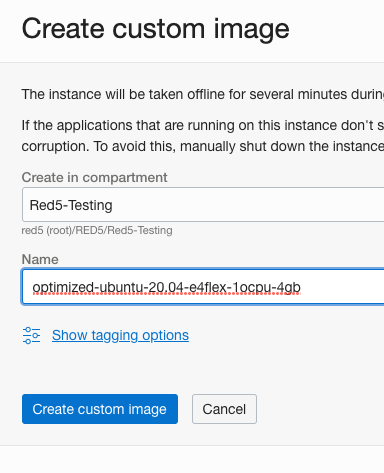Image resolution: width=384 pixels, height=473 pixels.
Task: Click the Create custom image heading
Action: (x=155, y=29)
